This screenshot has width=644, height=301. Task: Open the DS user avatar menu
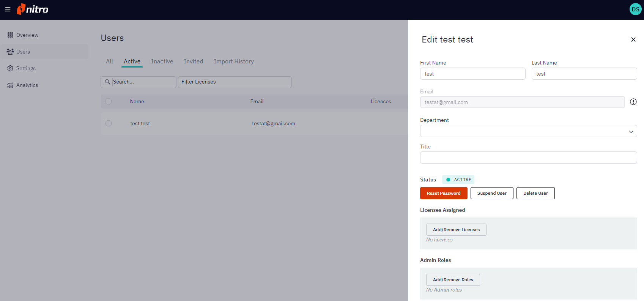click(x=635, y=9)
